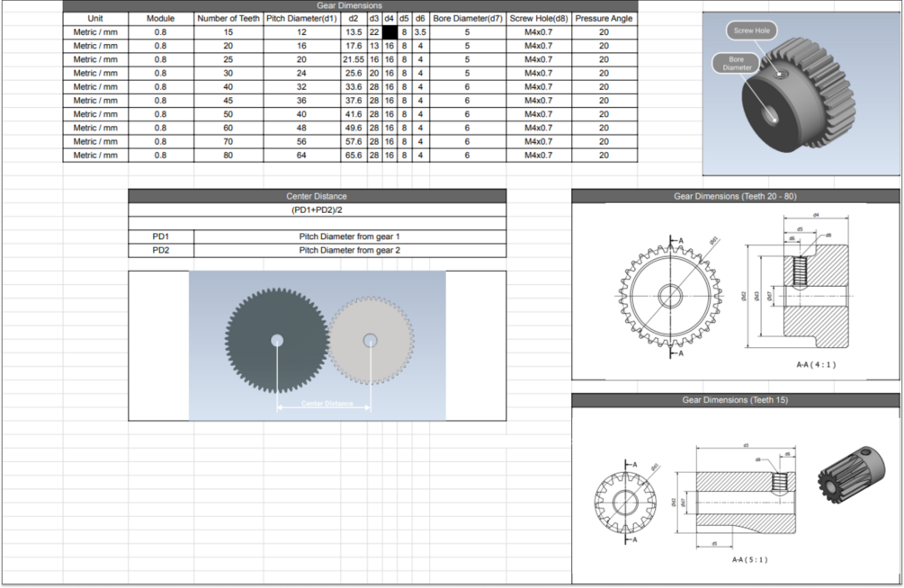Select the 'Center Distance' title cell

317,196
